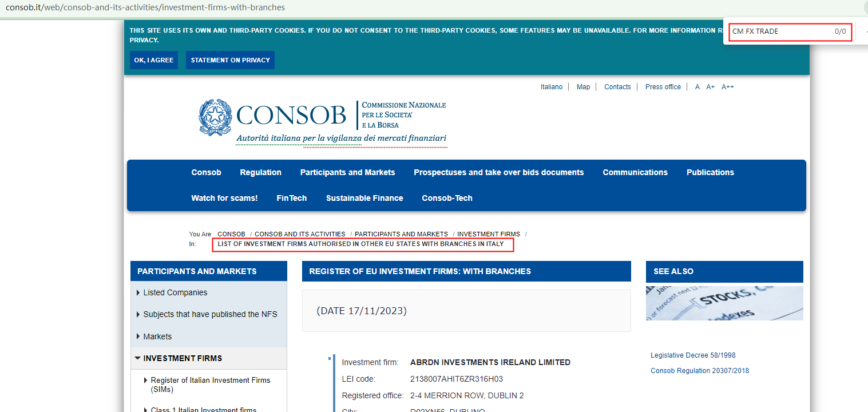The height and width of the screenshot is (412, 868).
Task: Select LEI code 2138007AHIT6ZR316H03
Action: tap(457, 379)
